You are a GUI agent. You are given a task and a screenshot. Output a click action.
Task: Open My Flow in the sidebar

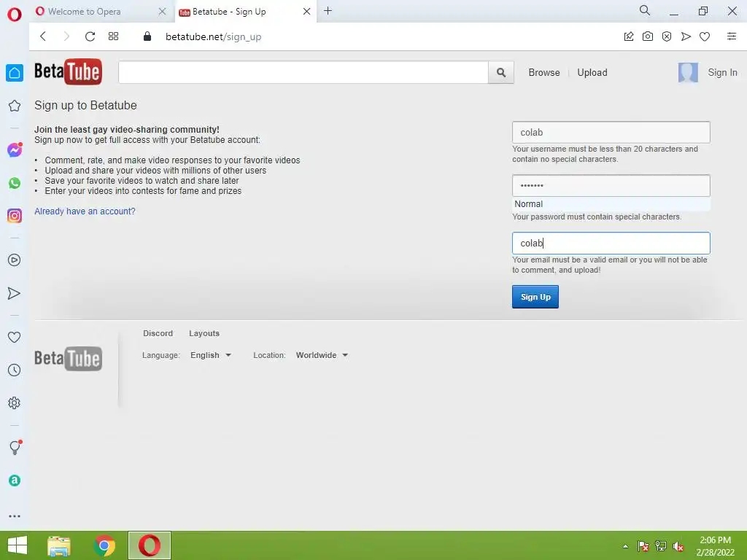click(x=15, y=293)
